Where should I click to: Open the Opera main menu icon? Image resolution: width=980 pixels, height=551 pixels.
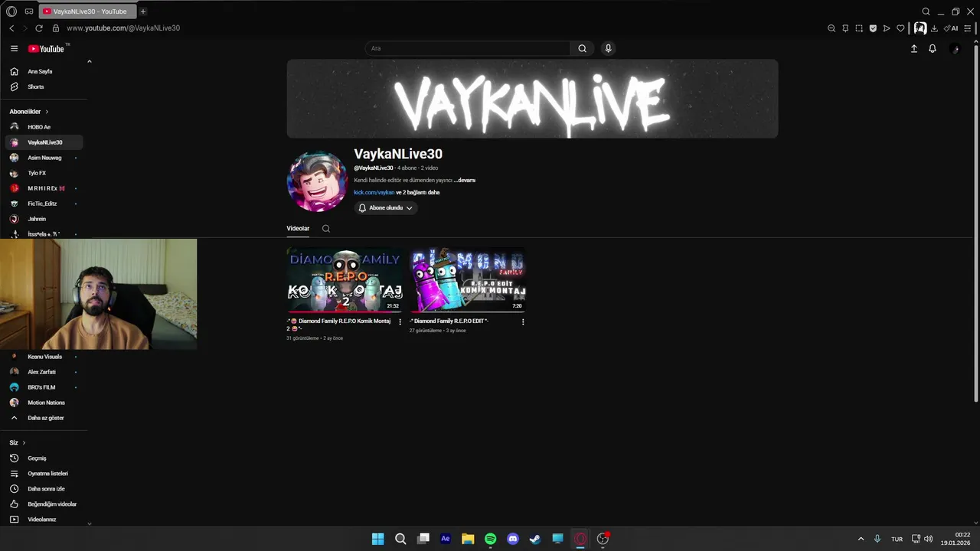11,11
